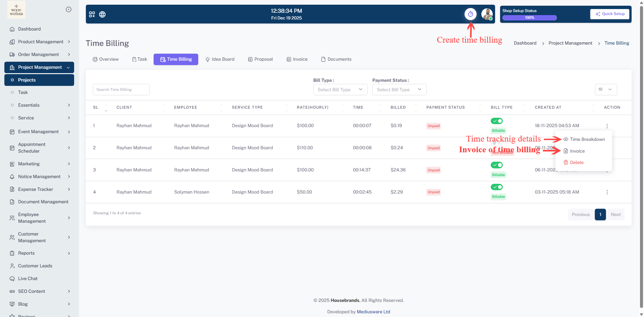Image resolution: width=644 pixels, height=317 pixels.
Task: Open the Bill Type dropdown
Action: 340,90
